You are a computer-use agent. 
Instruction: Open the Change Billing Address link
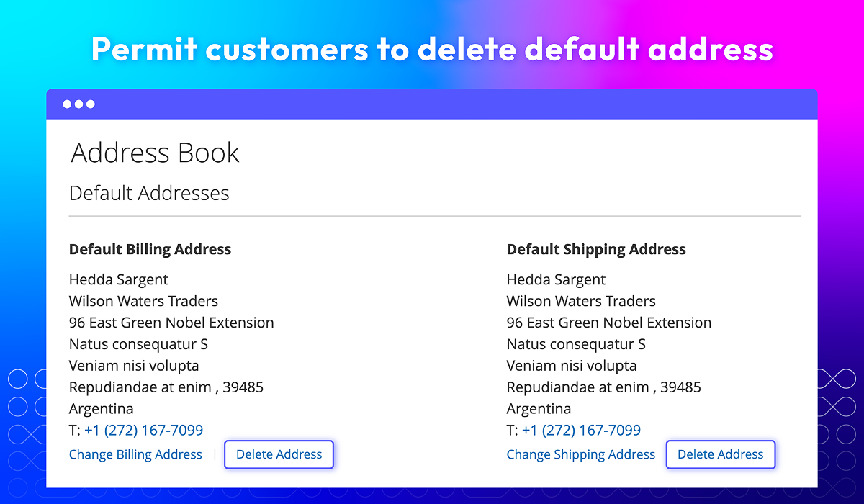click(135, 454)
